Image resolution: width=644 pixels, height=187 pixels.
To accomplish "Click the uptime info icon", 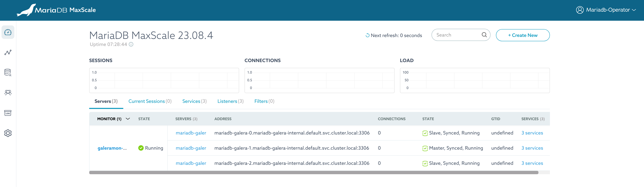I will 131,44.
